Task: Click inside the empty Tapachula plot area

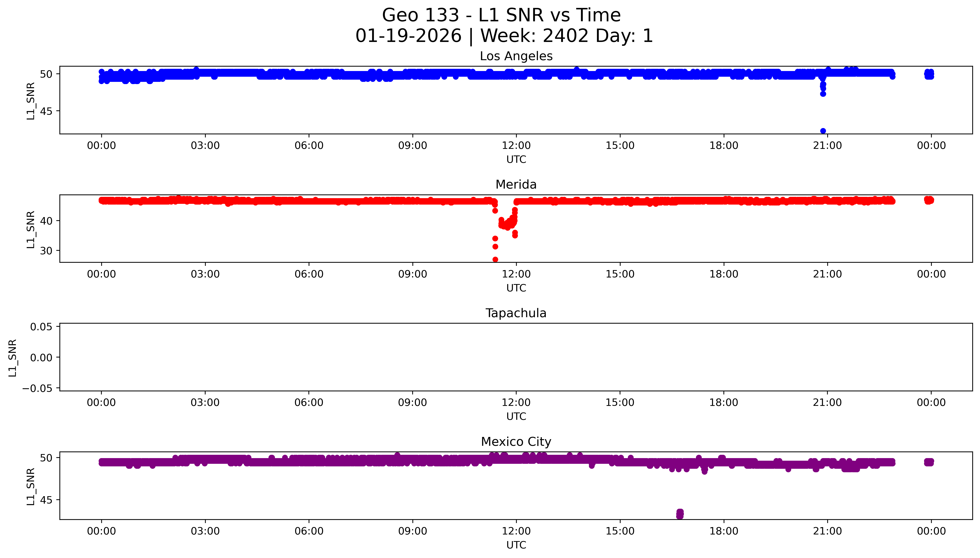Action: [x=516, y=357]
